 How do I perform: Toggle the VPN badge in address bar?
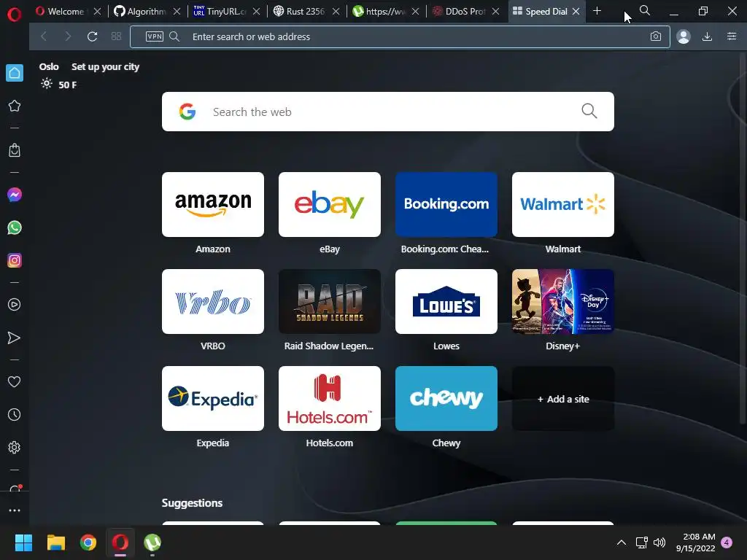pyautogui.click(x=155, y=36)
